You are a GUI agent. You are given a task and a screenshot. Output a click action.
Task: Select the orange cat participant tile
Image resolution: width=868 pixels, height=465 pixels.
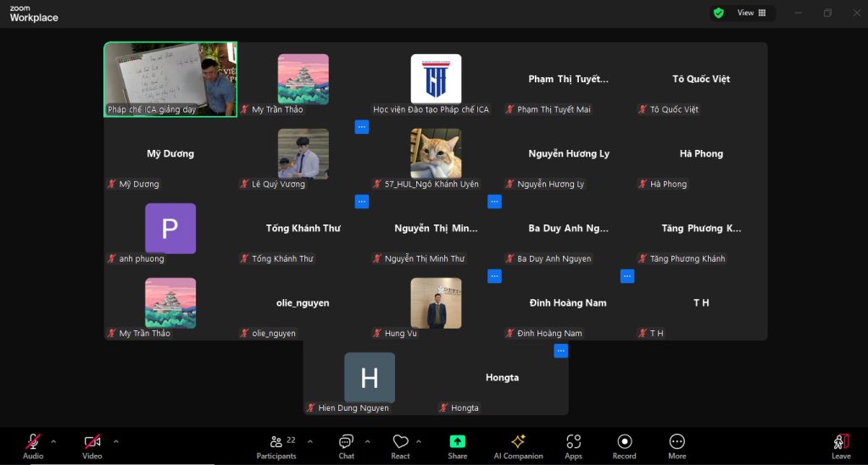(x=436, y=153)
